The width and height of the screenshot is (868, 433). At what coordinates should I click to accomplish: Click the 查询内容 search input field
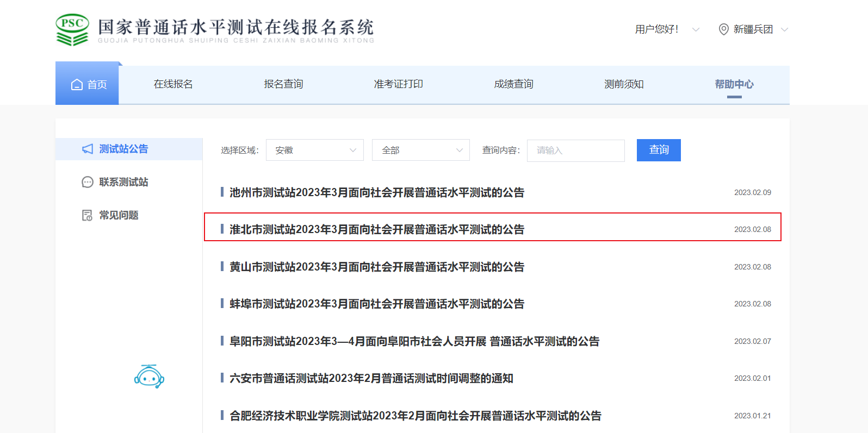click(x=575, y=150)
